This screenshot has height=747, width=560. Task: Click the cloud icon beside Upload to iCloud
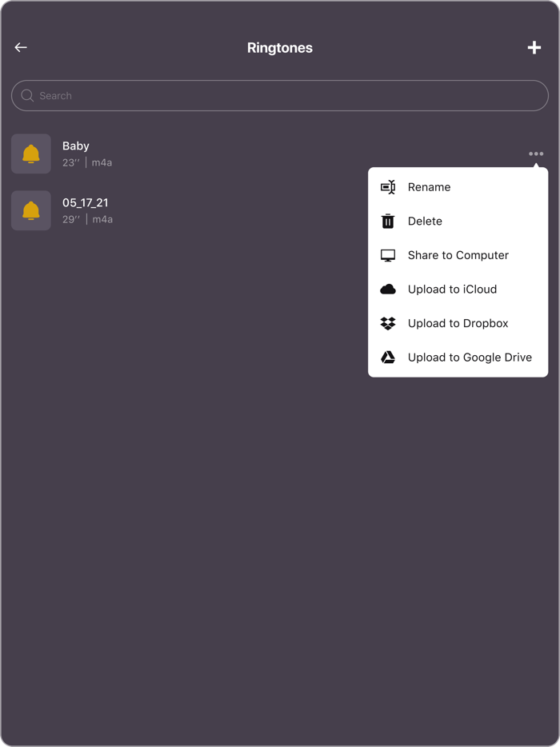click(x=388, y=289)
